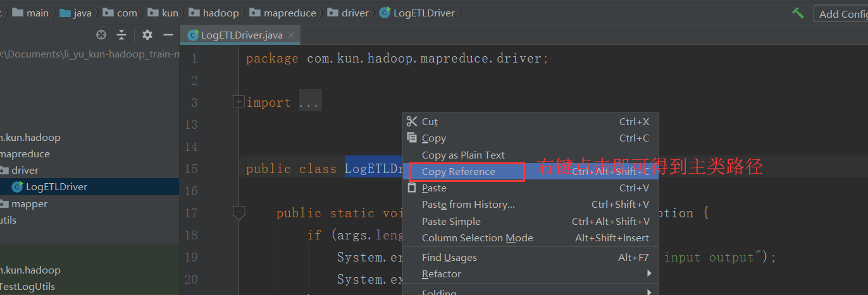
Task: Click 'input output' string on line 19
Action: click(709, 257)
